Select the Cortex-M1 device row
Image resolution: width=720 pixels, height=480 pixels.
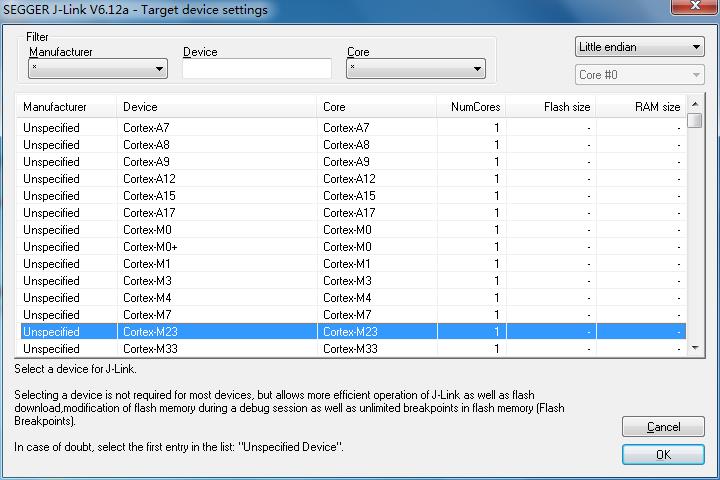[351, 264]
